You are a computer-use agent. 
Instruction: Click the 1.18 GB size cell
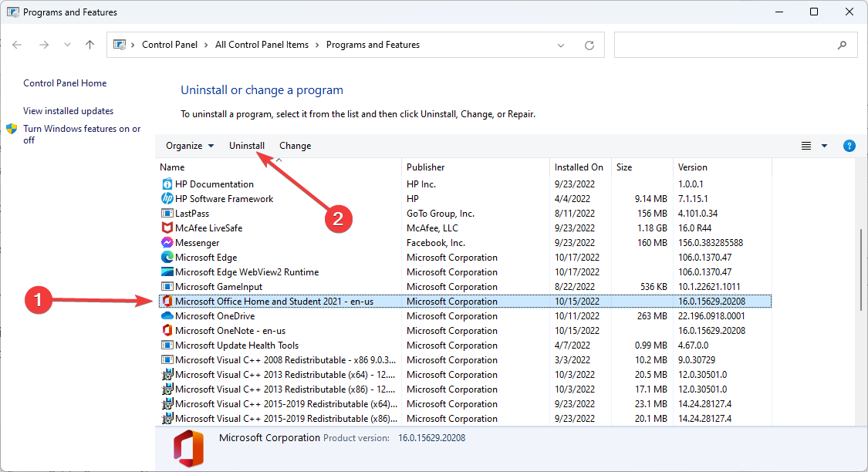pos(651,228)
